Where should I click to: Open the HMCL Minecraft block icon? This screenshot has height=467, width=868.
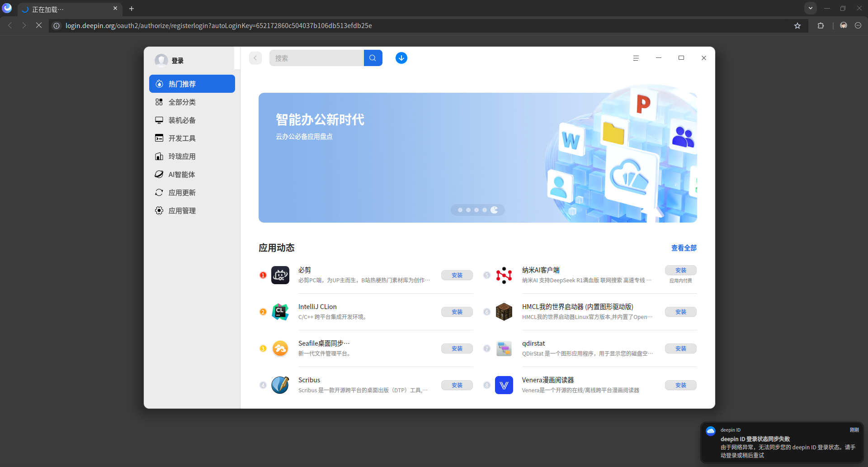click(x=504, y=312)
